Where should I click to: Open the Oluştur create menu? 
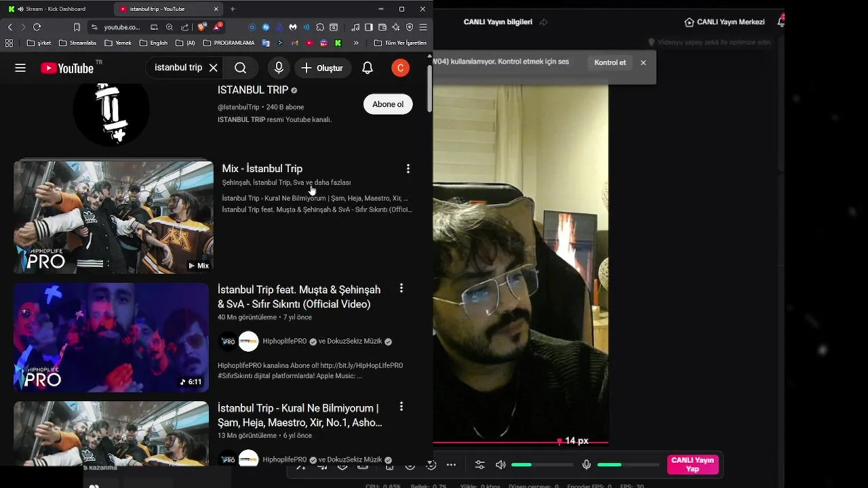pyautogui.click(x=323, y=68)
